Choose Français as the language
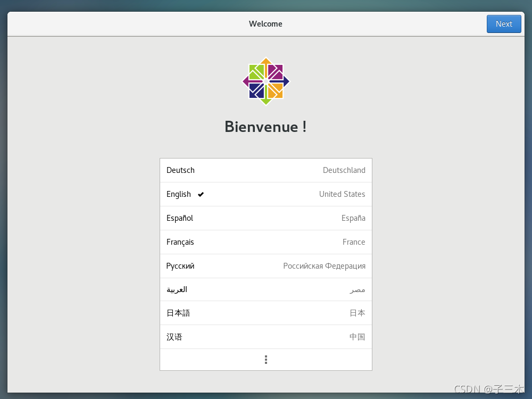This screenshot has height=399, width=532. [x=265, y=242]
